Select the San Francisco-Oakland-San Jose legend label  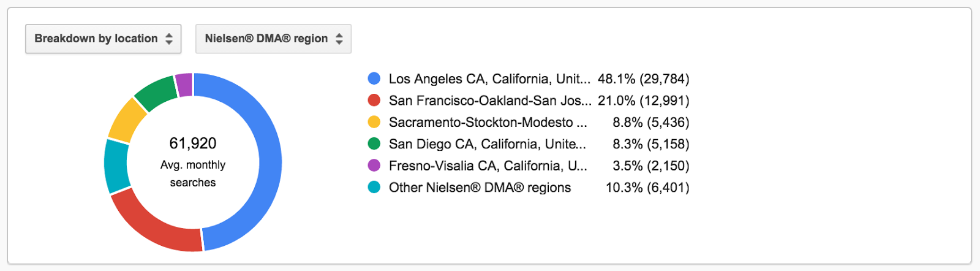[x=490, y=101]
